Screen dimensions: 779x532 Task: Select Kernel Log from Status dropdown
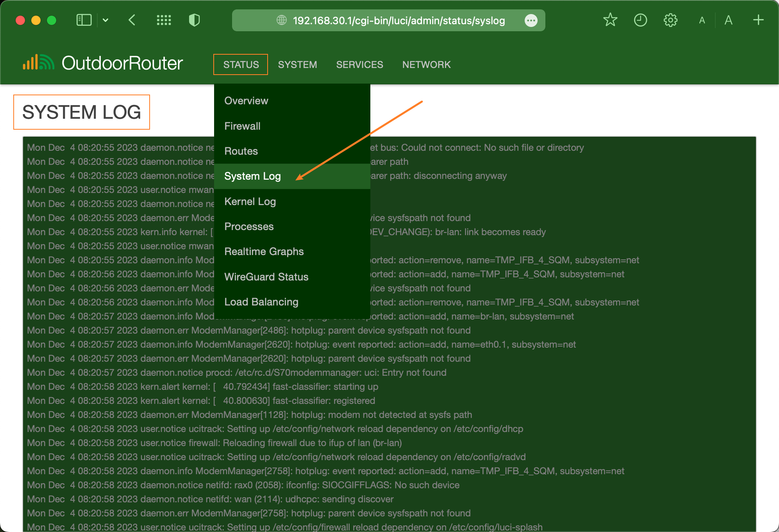[x=250, y=202]
